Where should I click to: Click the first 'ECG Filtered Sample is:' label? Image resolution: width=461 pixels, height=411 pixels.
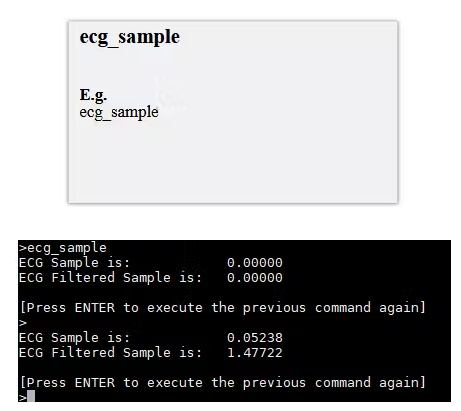tap(110, 278)
